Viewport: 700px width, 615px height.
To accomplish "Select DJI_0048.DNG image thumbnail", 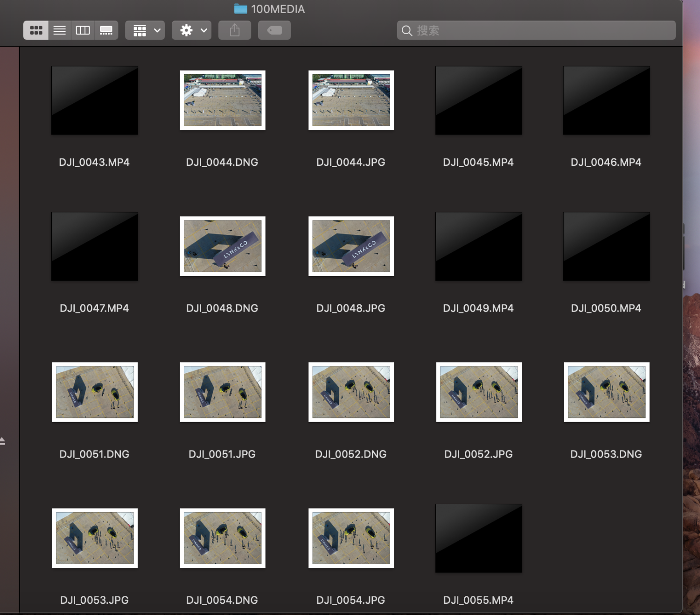I will pos(223,246).
